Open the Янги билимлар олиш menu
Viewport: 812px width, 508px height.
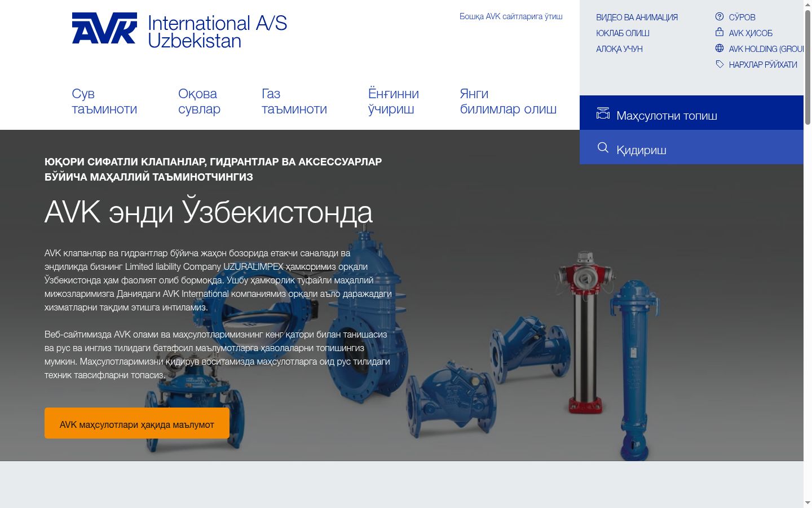click(508, 101)
